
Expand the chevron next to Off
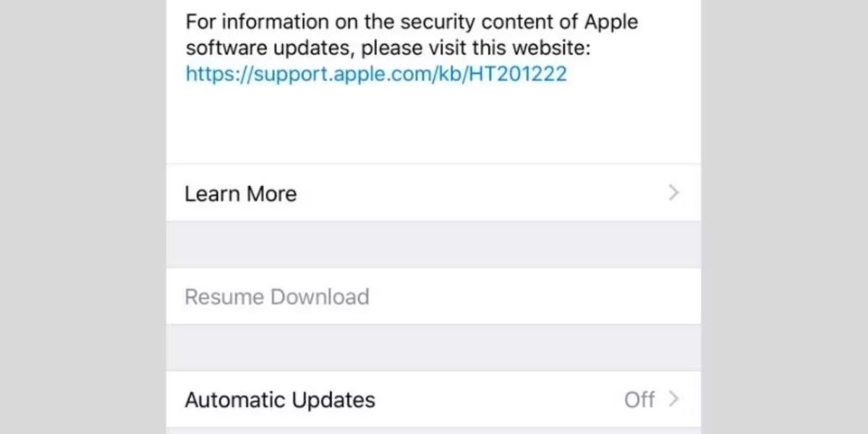pyautogui.click(x=674, y=399)
